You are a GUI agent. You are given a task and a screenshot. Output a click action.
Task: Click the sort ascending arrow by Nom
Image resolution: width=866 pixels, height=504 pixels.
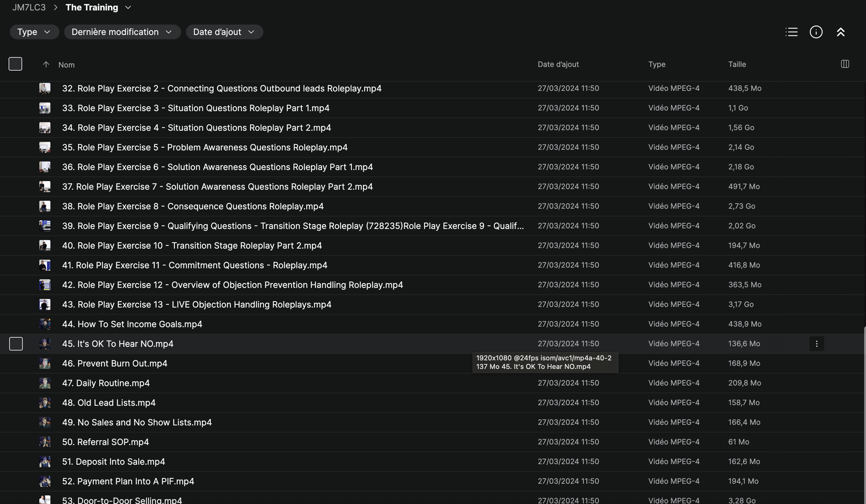tap(46, 64)
